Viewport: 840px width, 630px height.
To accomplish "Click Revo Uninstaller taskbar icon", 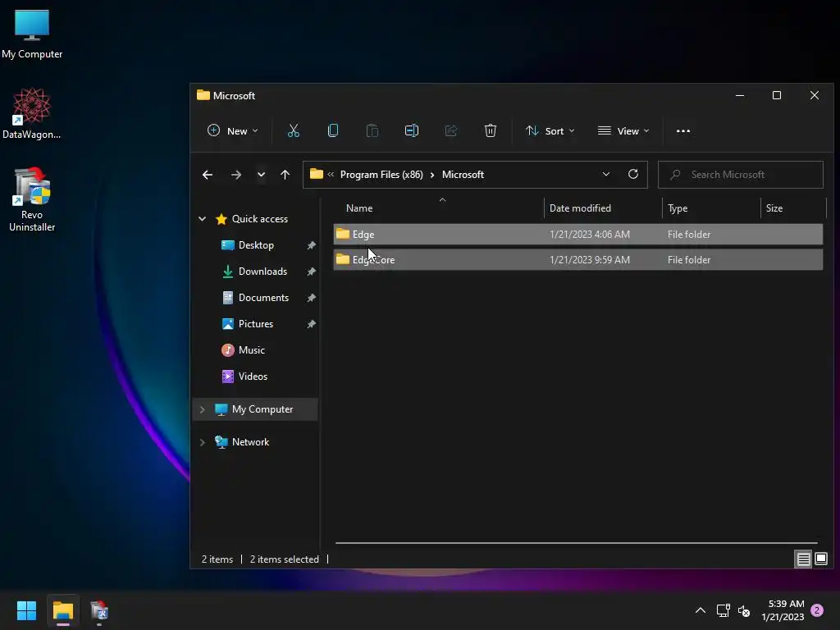I will point(99,610).
